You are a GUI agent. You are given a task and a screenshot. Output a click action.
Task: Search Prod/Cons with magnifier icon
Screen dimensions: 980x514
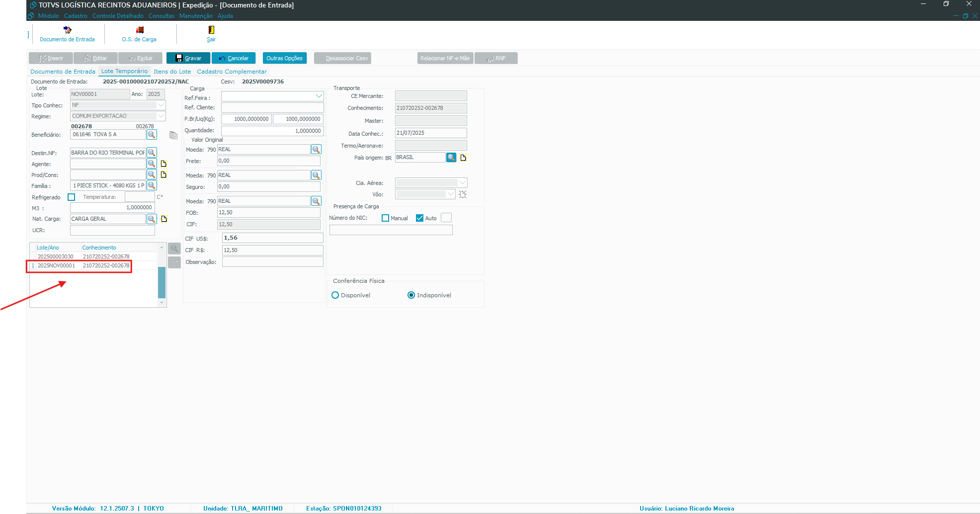(152, 174)
